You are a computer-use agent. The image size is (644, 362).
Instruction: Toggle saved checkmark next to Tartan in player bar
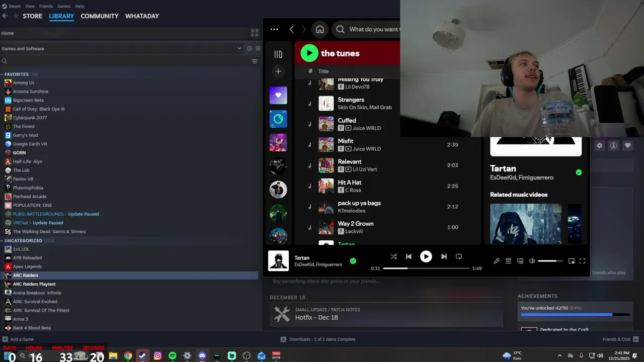click(x=353, y=261)
